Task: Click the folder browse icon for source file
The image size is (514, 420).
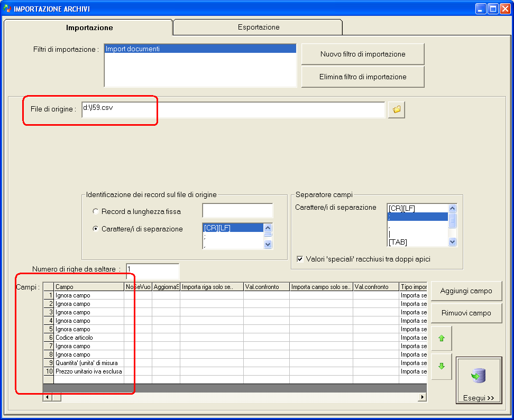Action: pos(397,109)
